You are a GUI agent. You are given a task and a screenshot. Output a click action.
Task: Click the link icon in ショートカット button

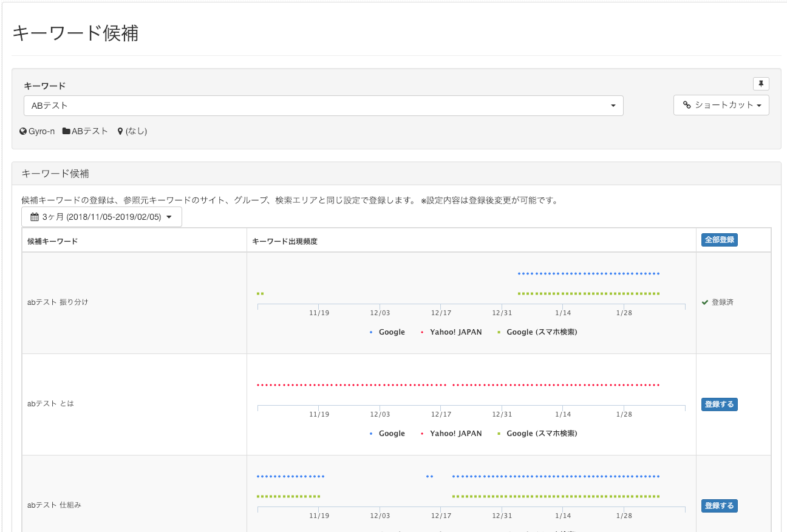tap(687, 105)
